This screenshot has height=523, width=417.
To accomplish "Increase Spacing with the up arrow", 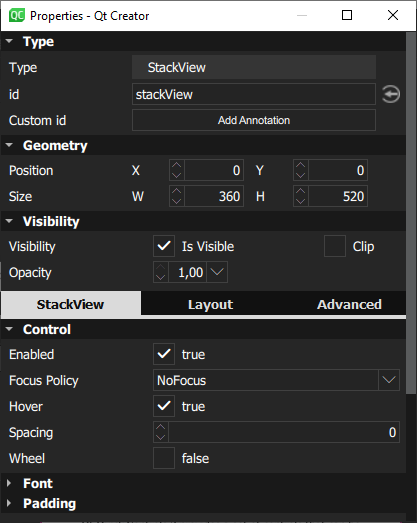I will pos(161,427).
